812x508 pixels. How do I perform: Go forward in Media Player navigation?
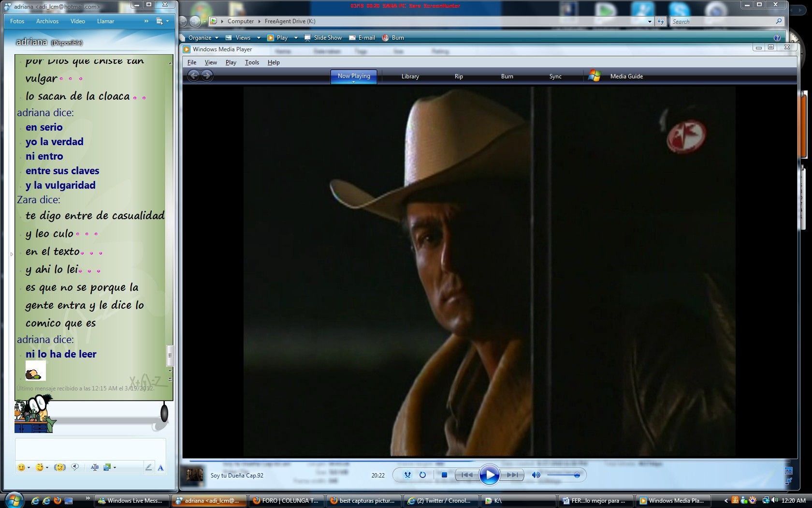[x=207, y=75]
